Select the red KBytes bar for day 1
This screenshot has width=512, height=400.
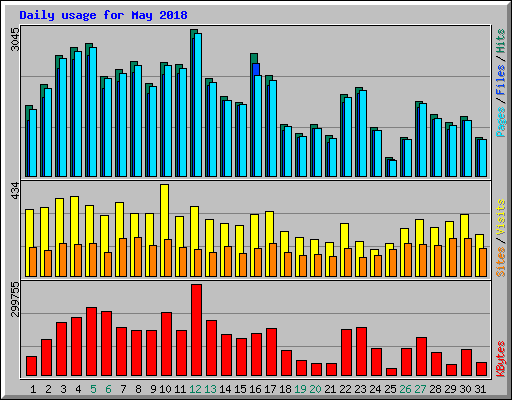(x=31, y=366)
